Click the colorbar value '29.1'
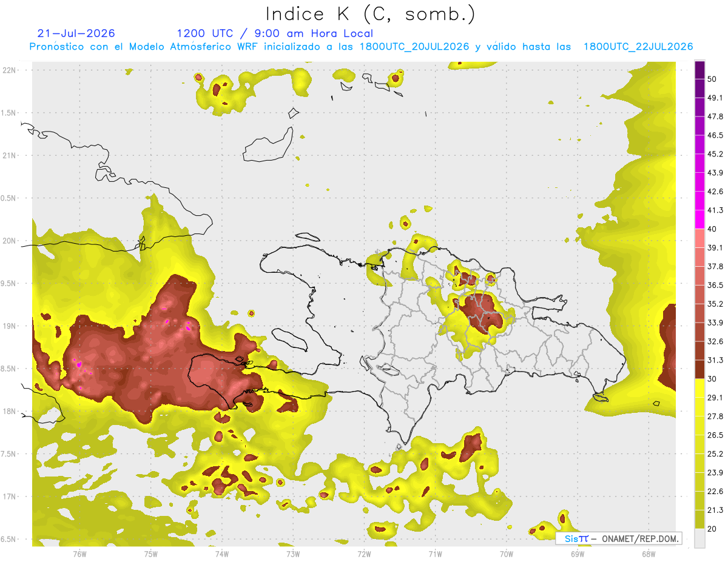 pyautogui.click(x=715, y=398)
